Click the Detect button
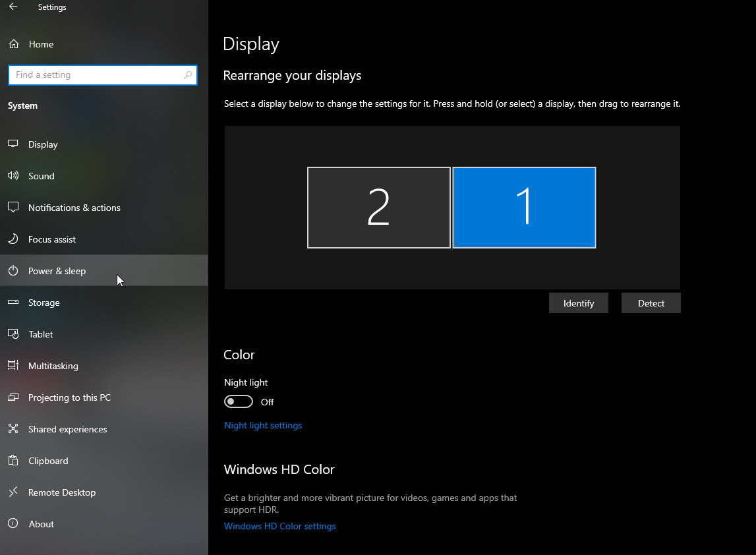 click(x=651, y=303)
